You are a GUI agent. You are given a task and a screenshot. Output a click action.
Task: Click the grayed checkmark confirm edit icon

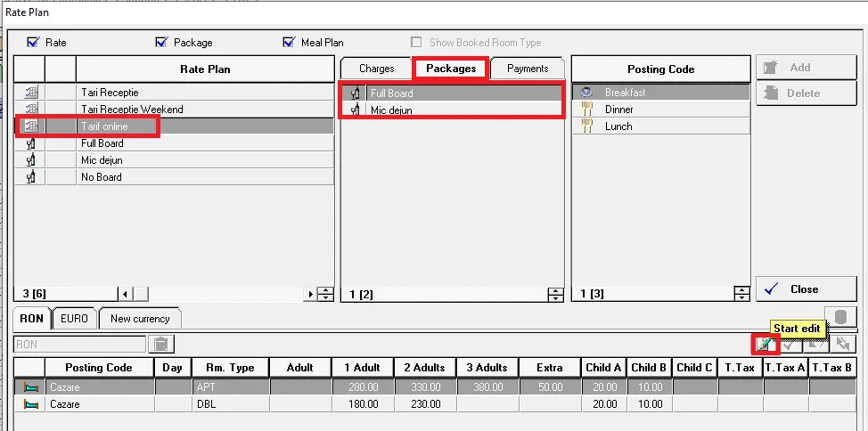pyautogui.click(x=790, y=344)
